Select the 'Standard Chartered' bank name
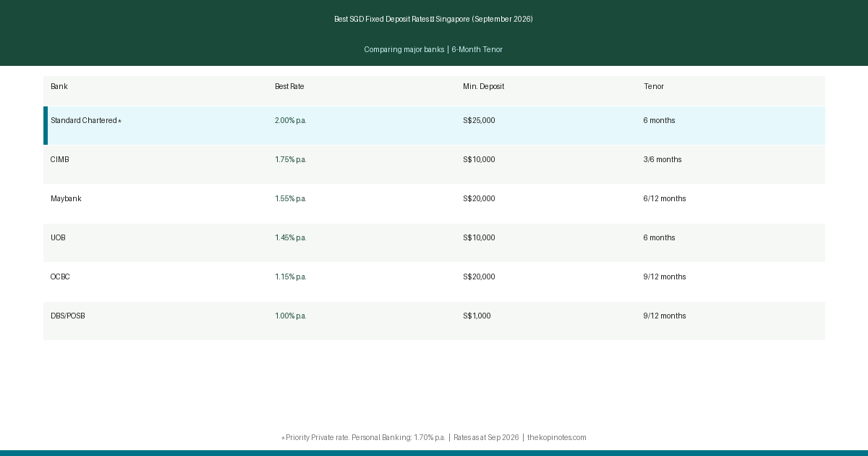Image resolution: width=868 pixels, height=456 pixels. pyautogui.click(x=84, y=121)
